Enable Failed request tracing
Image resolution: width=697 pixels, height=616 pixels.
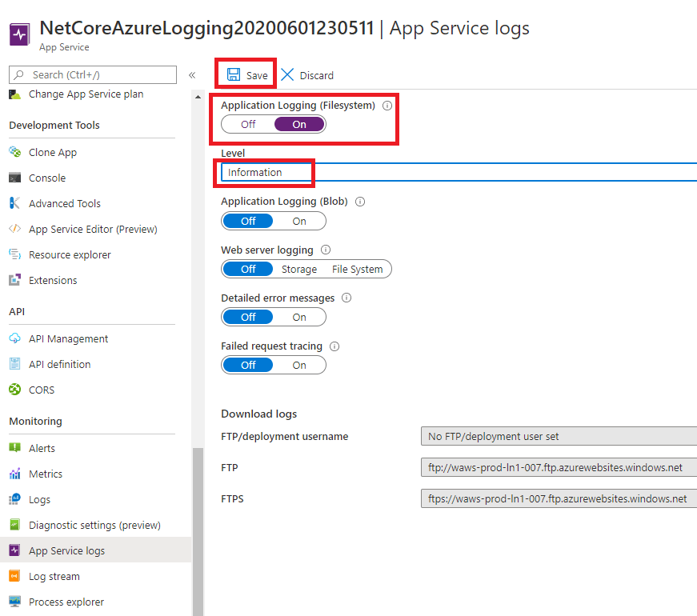298,365
